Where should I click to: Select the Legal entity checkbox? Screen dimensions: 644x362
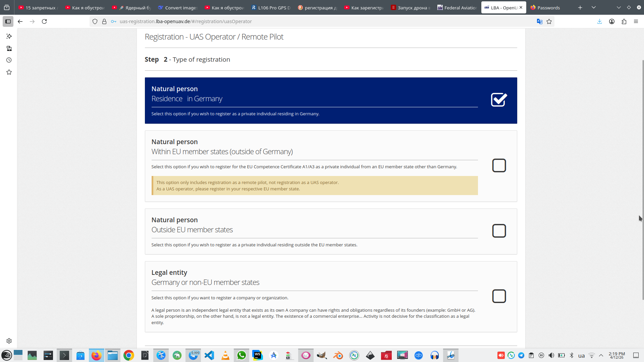tap(499, 296)
